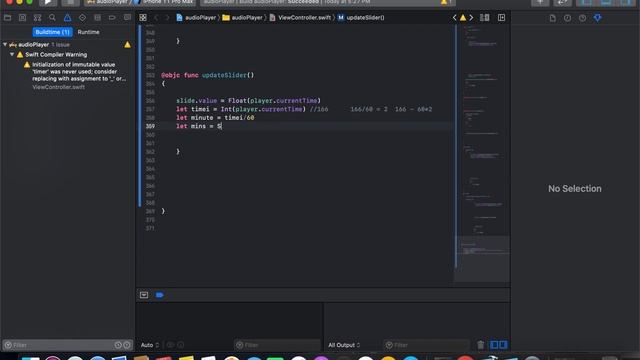640x360 pixels.
Task: Open ViewController.swift breadcrumb
Action: click(x=300, y=18)
